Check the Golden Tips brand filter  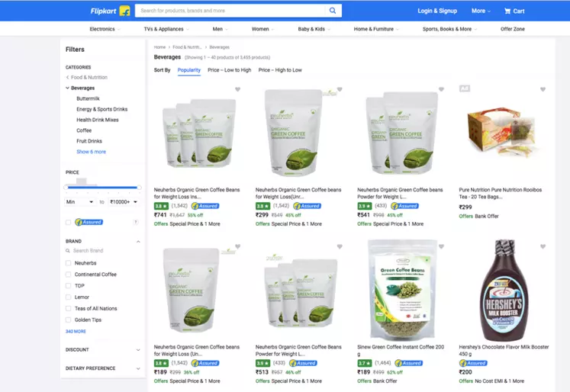click(68, 320)
